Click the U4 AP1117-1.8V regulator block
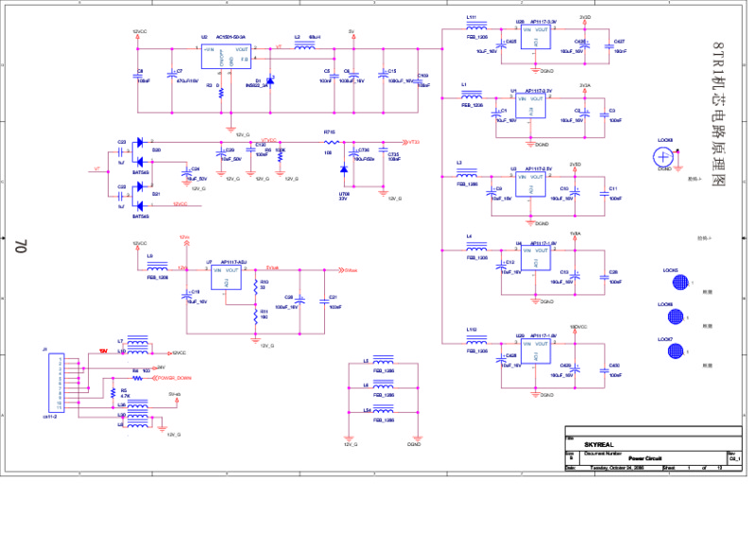756x534 pixels. point(535,258)
